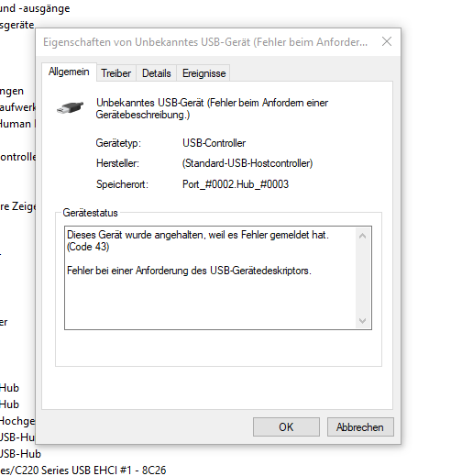Image resolution: width=451 pixels, height=476 pixels.
Task: Select the 'USB-Hub' entry in Device Manager
Action: 20,454
